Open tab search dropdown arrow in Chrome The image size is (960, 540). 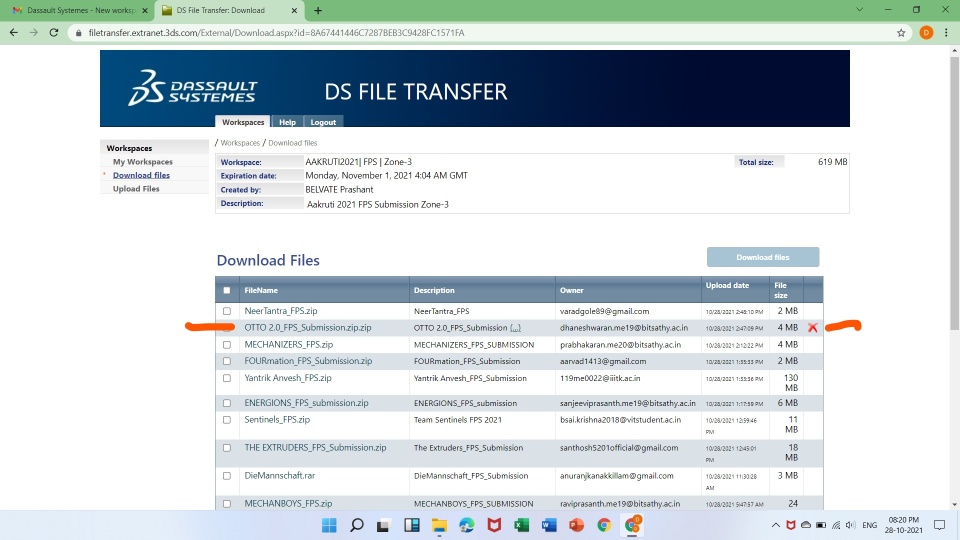point(860,10)
